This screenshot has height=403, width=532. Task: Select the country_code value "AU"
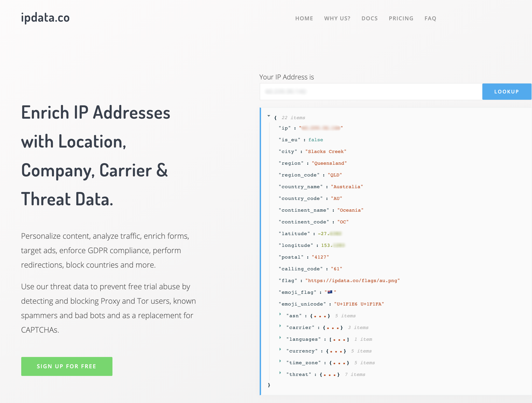click(x=336, y=199)
